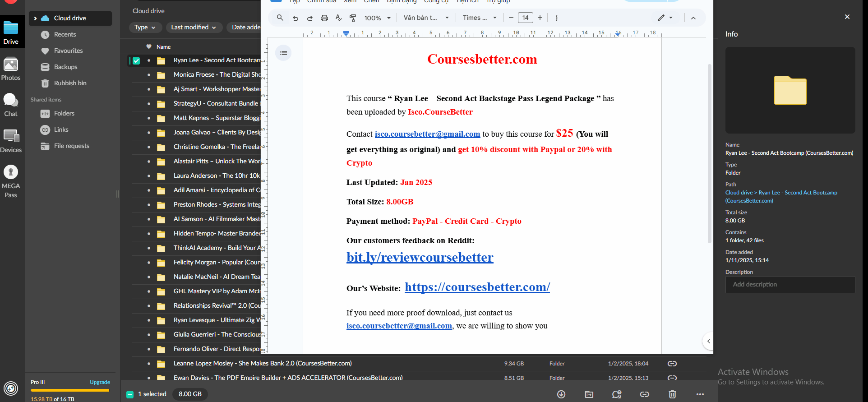
Task: Open the Last modified filter dropdown
Action: [x=194, y=28]
